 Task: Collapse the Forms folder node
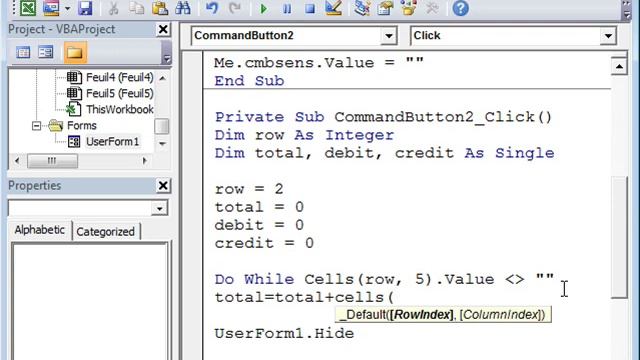click(36, 126)
